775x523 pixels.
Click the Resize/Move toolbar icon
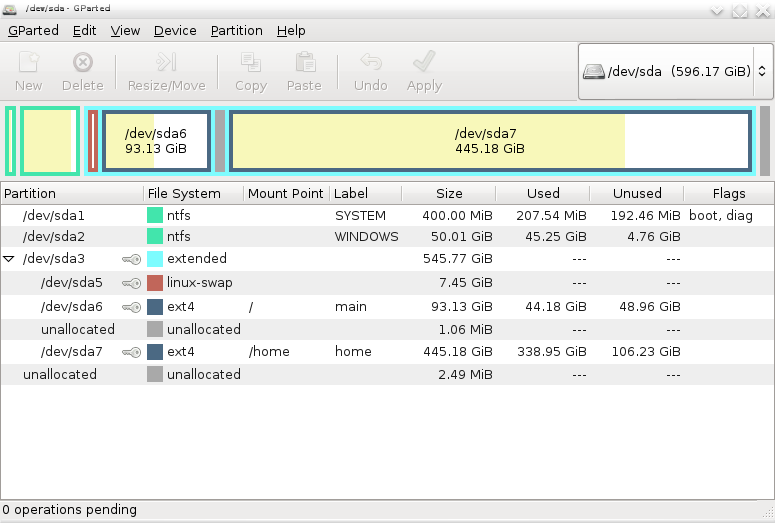point(166,63)
